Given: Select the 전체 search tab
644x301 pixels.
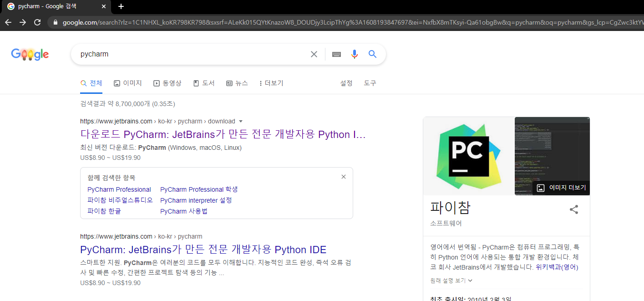Looking at the screenshot, I should coord(91,83).
